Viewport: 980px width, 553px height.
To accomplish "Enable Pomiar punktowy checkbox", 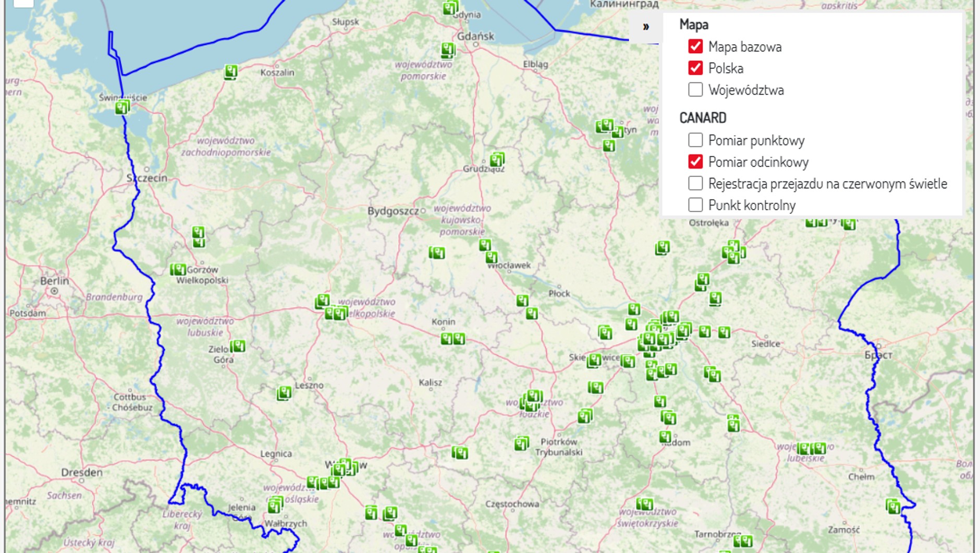I will 695,140.
